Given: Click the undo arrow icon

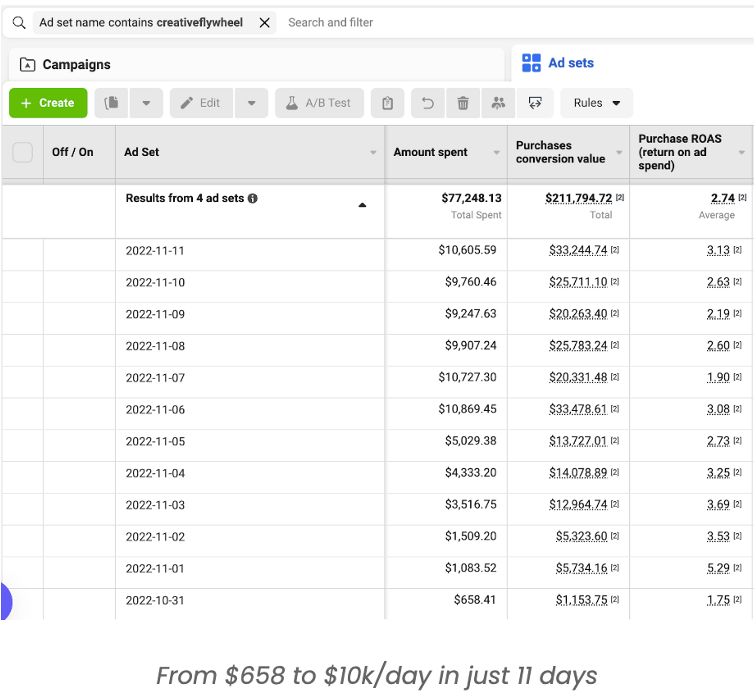Looking at the screenshot, I should click(428, 103).
